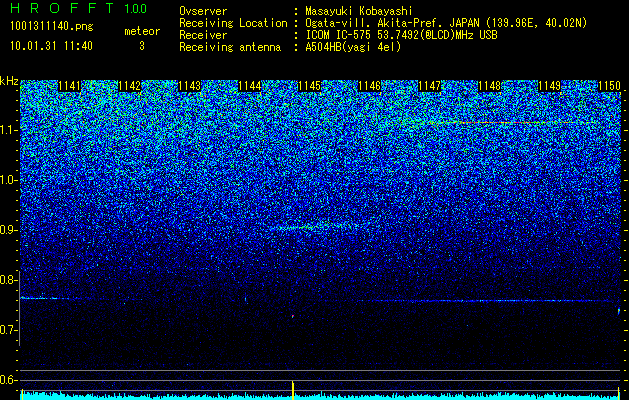Click the Receiver field label
The height and width of the screenshot is (400, 629).
(x=203, y=35)
